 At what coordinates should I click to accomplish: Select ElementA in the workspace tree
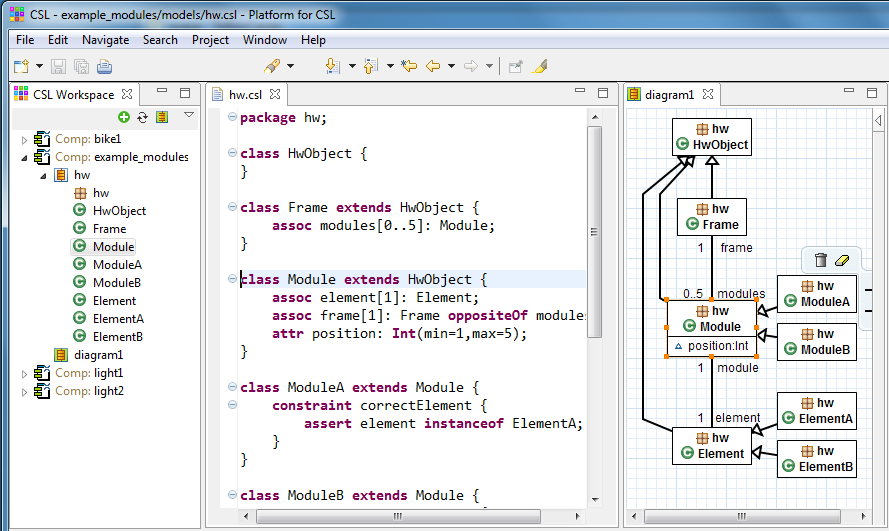117,319
